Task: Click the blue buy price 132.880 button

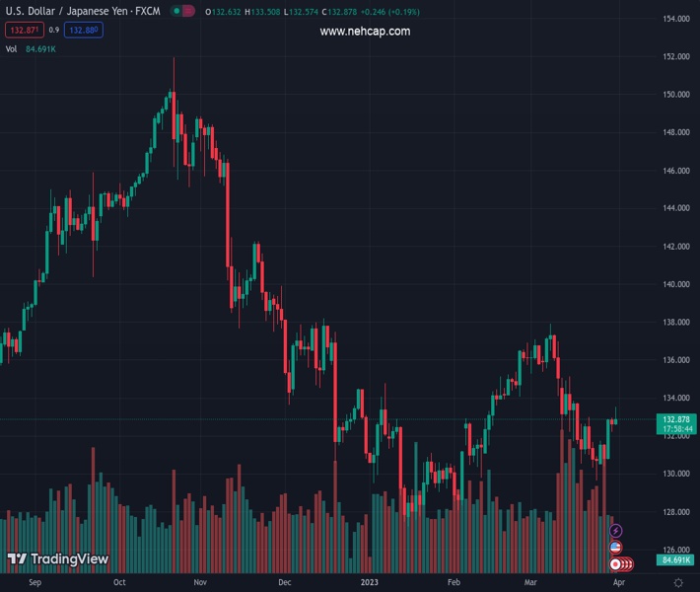Action: 83,31
